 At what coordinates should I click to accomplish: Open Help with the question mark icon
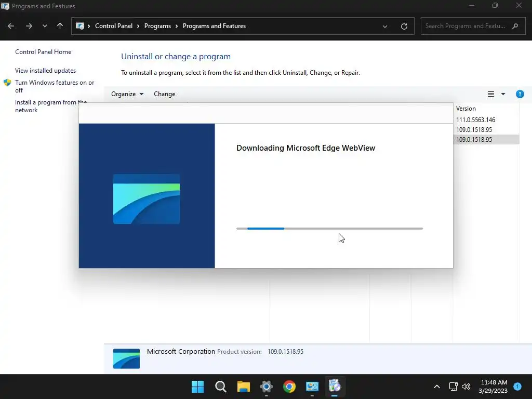(x=520, y=94)
